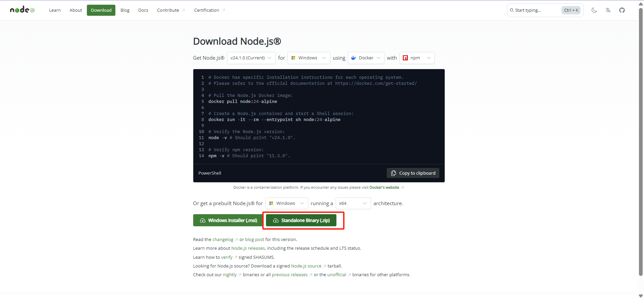Open the Contribute nav link
The height and width of the screenshot is (299, 644).
click(171, 10)
